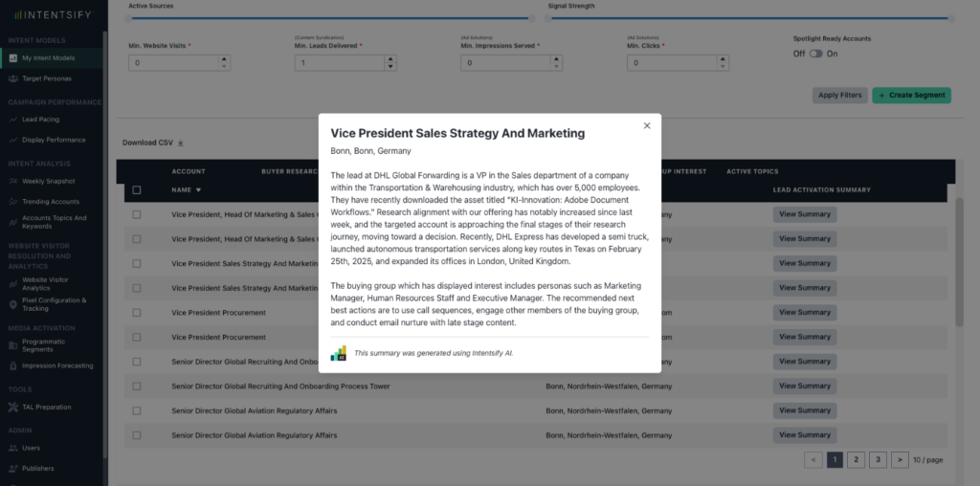Viewport: 980px width, 486px height.
Task: Check the select-all checkbox in table header
Action: pyautogui.click(x=137, y=190)
